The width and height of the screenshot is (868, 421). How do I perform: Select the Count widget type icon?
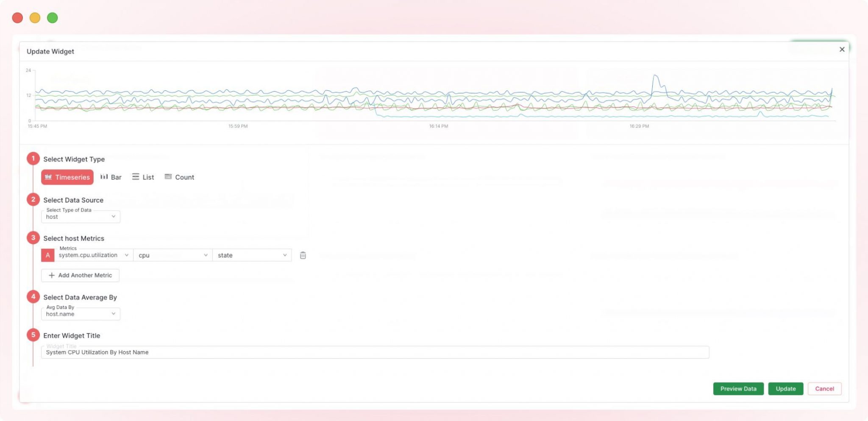[x=168, y=176]
